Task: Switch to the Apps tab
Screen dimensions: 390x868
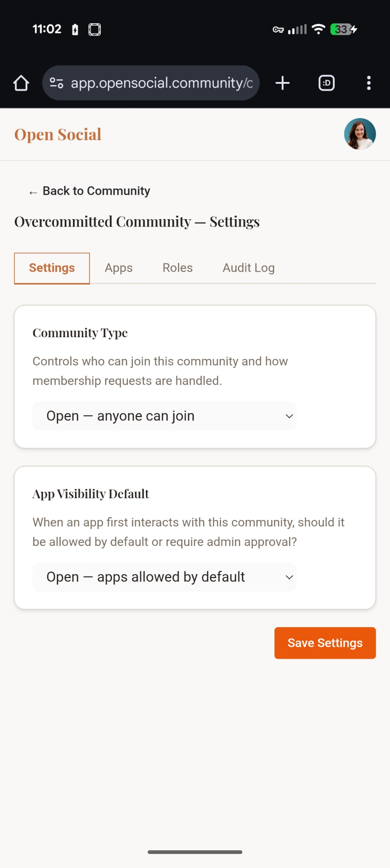Action: pyautogui.click(x=119, y=268)
